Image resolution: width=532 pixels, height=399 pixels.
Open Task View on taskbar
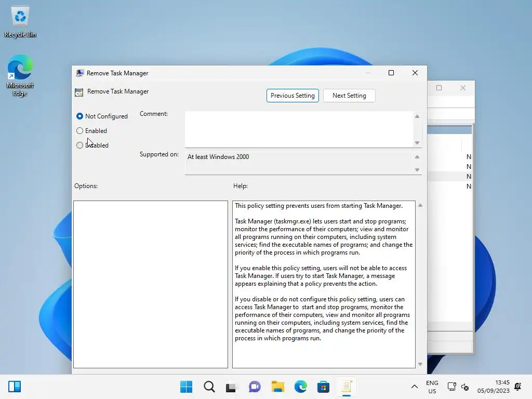pos(232,387)
